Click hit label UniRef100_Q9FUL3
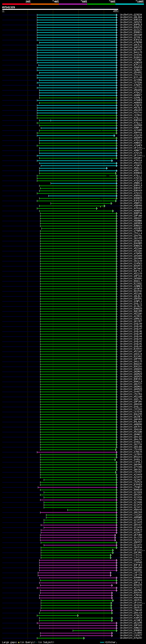 pyautogui.click(x=131, y=583)
